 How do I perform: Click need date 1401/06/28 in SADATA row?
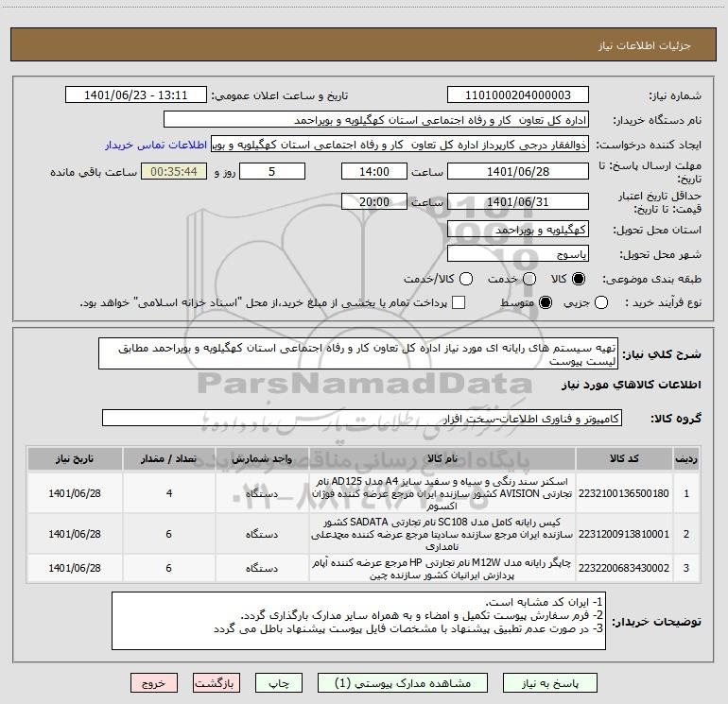[x=75, y=534]
